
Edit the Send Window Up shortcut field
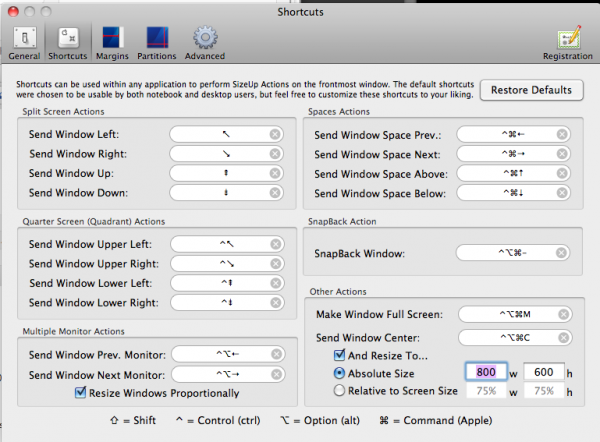point(227,173)
